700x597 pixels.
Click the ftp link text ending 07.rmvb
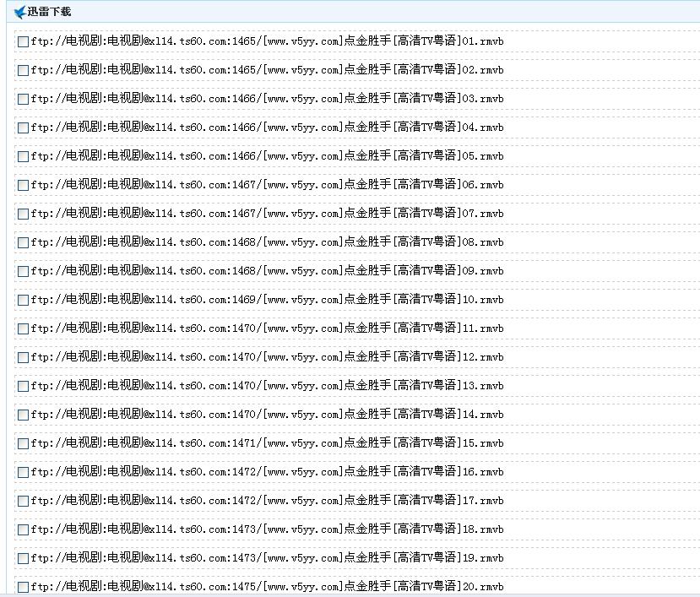point(268,213)
